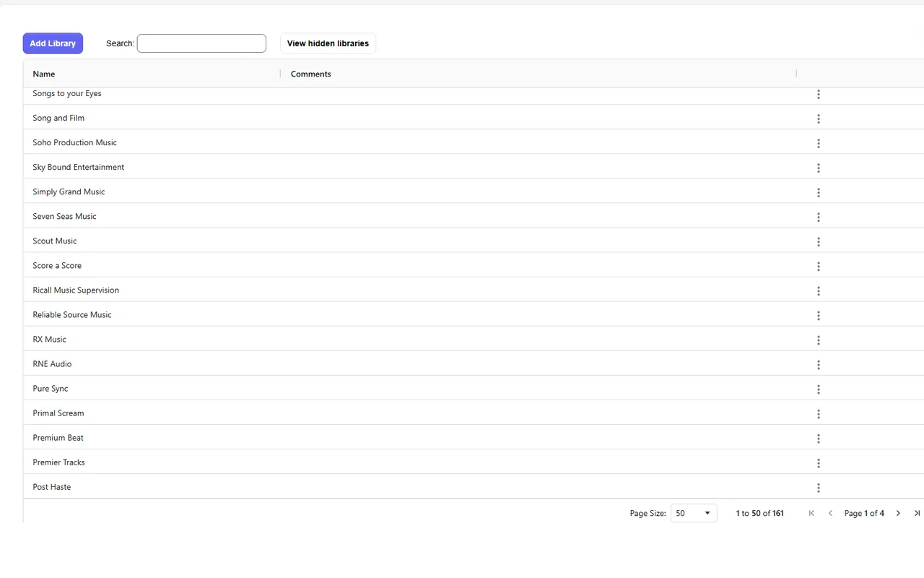Select the Sky Bound Entertainment row
Screen dimensions: 924x578
click(x=474, y=167)
